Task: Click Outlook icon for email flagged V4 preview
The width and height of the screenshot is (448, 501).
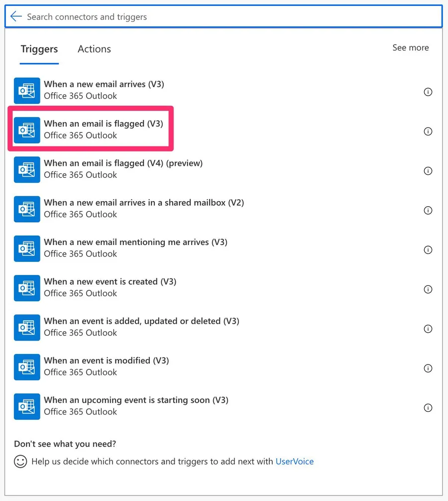Action: point(27,169)
